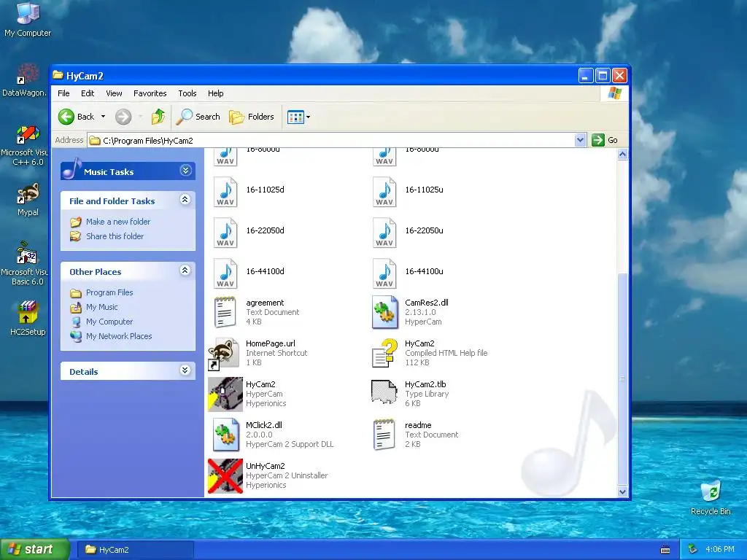
Task: Select the 16-44100d WAV file icon
Action: (x=225, y=273)
